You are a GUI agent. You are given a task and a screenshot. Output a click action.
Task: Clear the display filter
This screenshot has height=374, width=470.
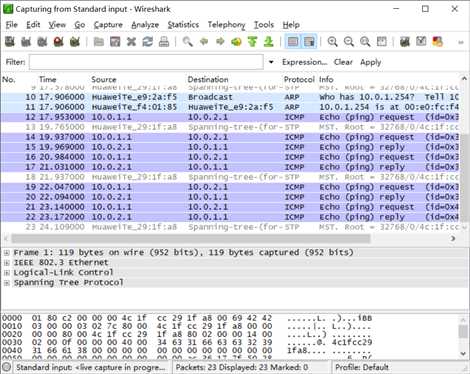tap(343, 62)
